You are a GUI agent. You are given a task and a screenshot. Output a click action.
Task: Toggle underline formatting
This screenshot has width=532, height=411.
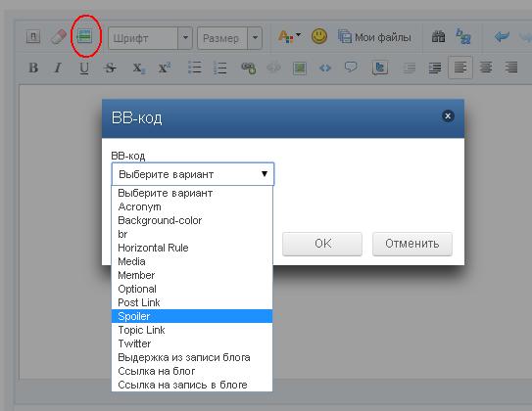pos(84,68)
